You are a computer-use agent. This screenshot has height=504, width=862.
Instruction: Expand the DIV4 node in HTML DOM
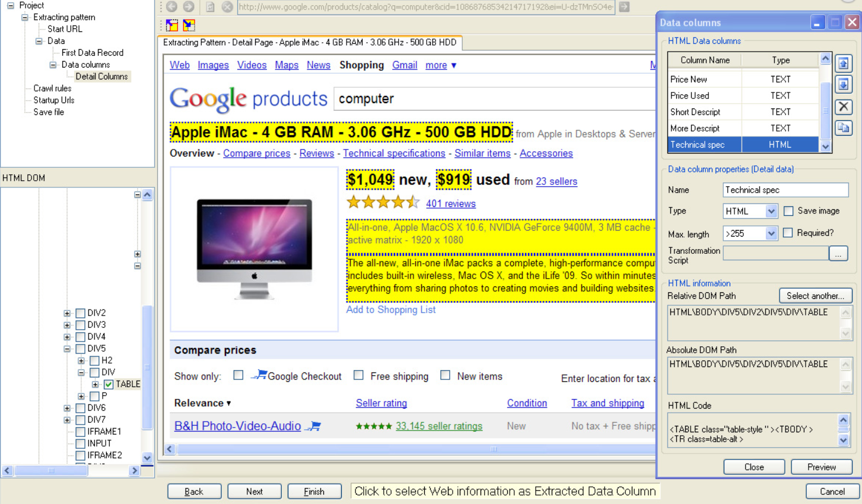(x=67, y=337)
